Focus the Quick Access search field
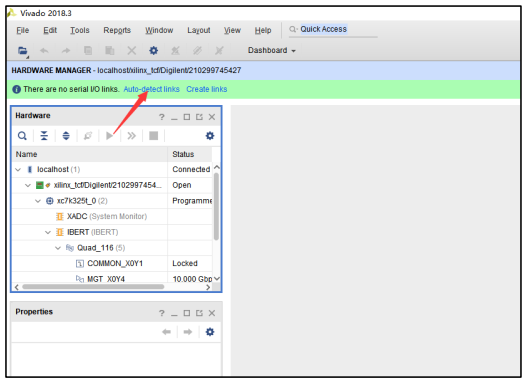The image size is (527, 382). pyautogui.click(x=333, y=30)
